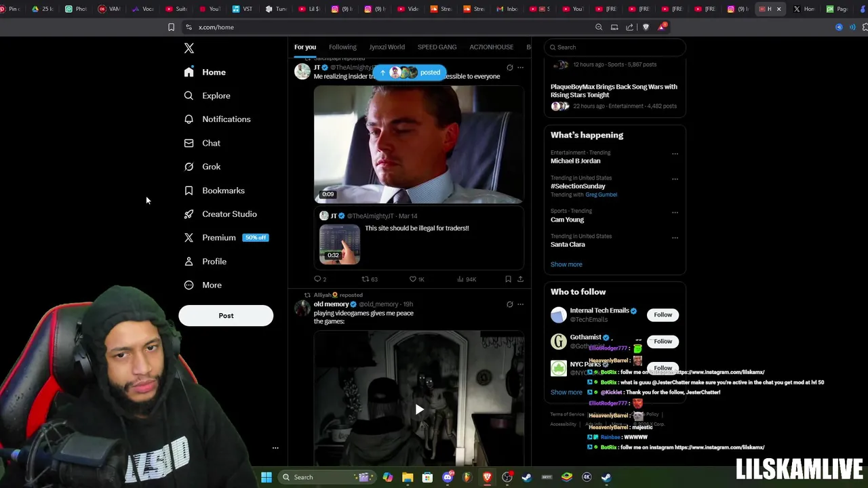Screen dimensions: 868x488
Task: Open the #SelectionSunday trend
Action: (x=578, y=186)
